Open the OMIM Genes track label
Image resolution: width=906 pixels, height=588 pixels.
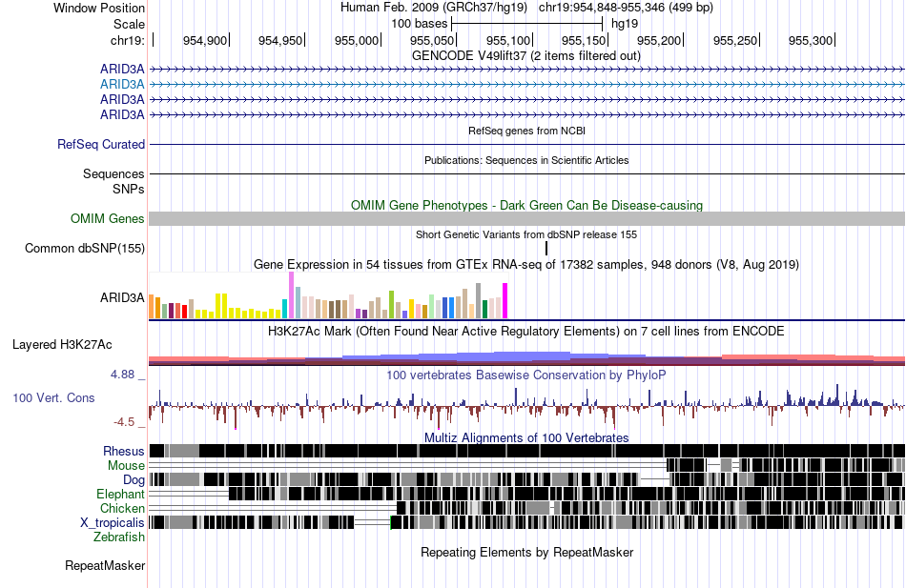pos(108,219)
